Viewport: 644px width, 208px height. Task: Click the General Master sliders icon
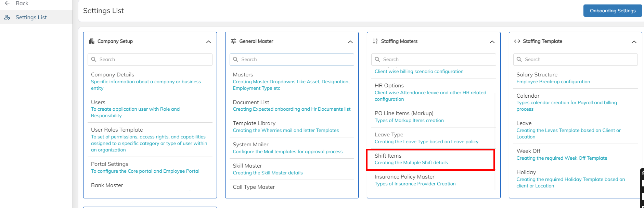click(233, 41)
